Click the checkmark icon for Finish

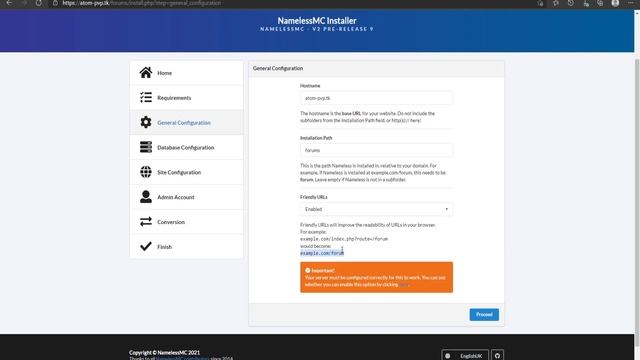(146, 246)
